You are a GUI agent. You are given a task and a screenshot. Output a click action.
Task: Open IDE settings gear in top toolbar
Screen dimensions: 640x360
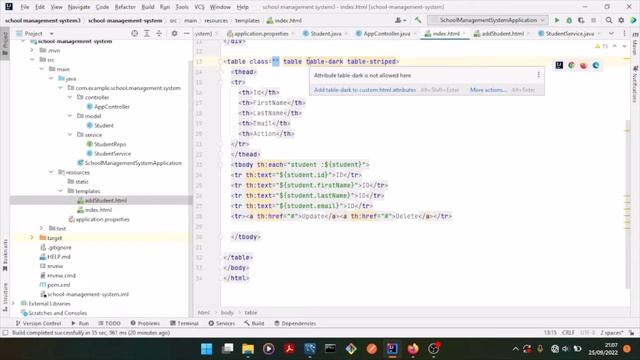point(621,20)
